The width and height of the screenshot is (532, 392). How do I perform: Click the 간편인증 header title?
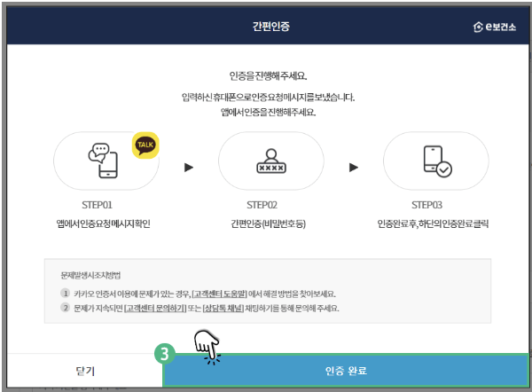tap(270, 26)
